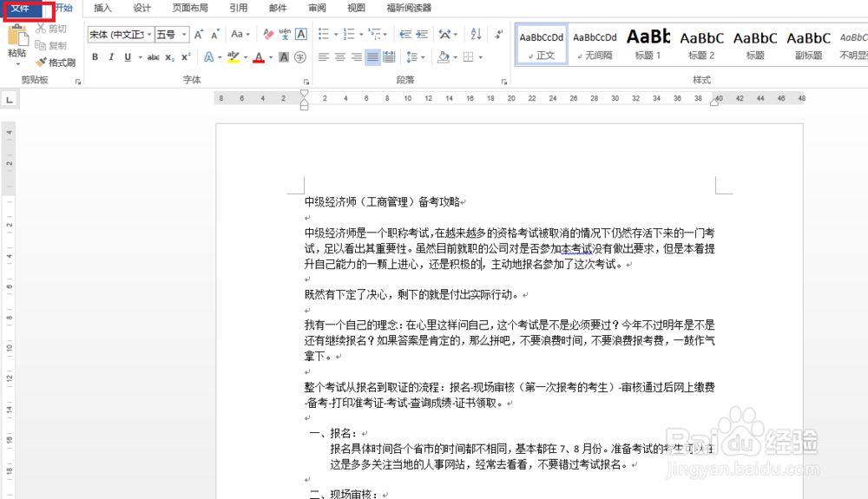Increase paragraph indent
Screen dimensions: 868x499
(422, 35)
